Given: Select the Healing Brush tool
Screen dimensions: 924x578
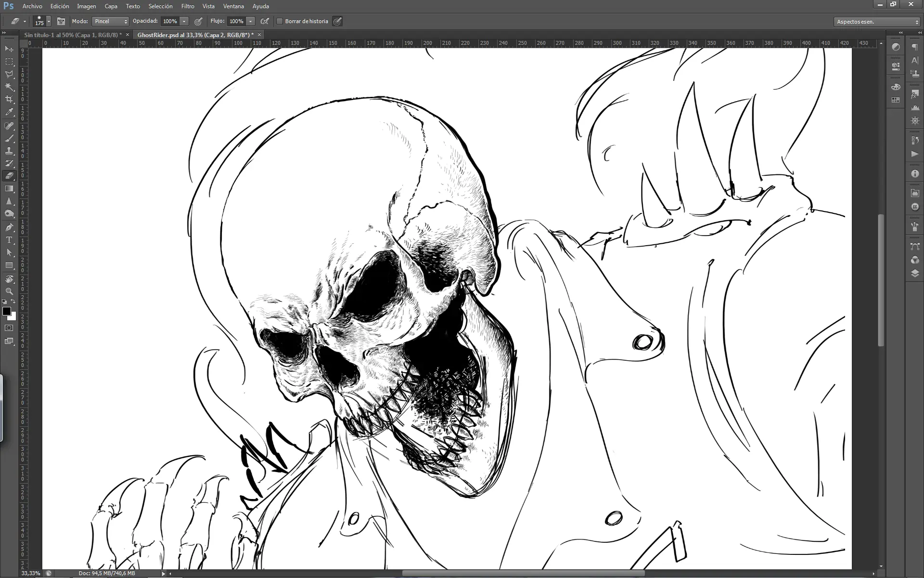Looking at the screenshot, I should click(9, 126).
